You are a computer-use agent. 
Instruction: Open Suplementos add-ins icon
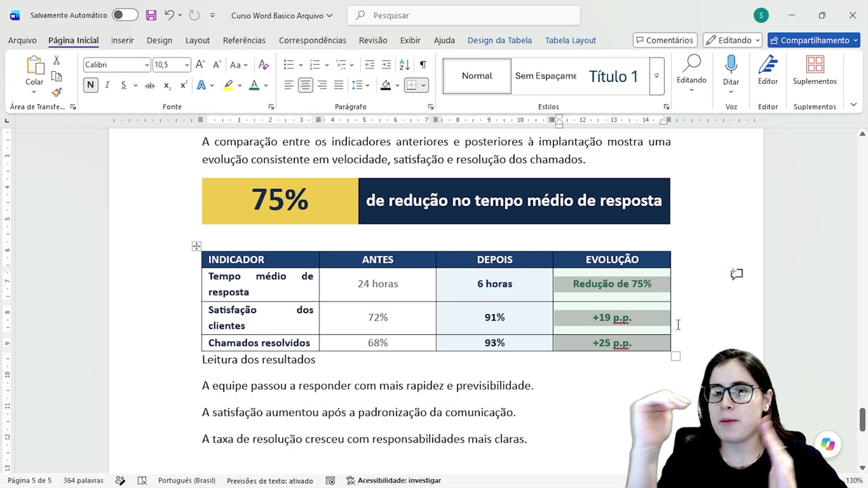pos(814,71)
